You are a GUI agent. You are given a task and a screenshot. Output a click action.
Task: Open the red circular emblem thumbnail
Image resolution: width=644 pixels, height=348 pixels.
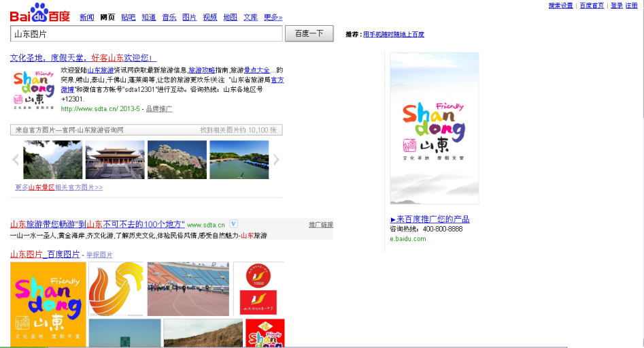tap(258, 289)
